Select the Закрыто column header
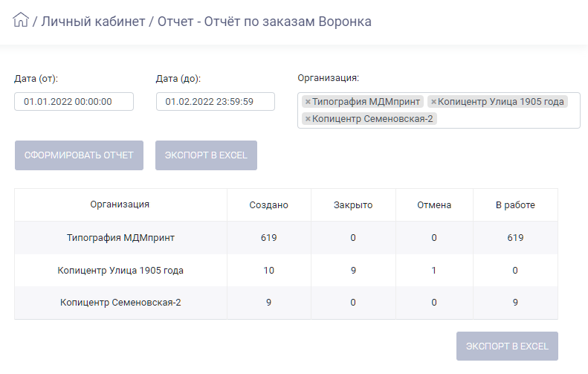Viewport: 588px width, 374px height. (x=353, y=204)
